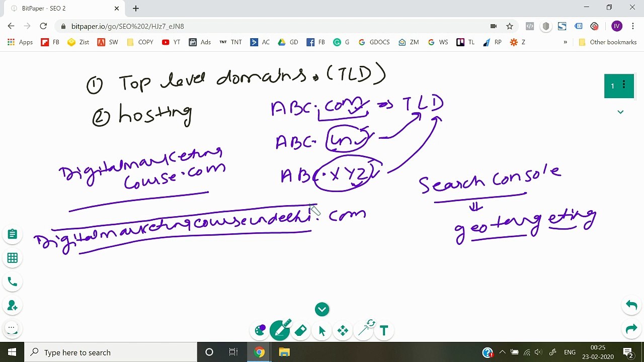This screenshot has width=644, height=362.
Task: Click the bitpaper.io address bar
Action: (272, 26)
